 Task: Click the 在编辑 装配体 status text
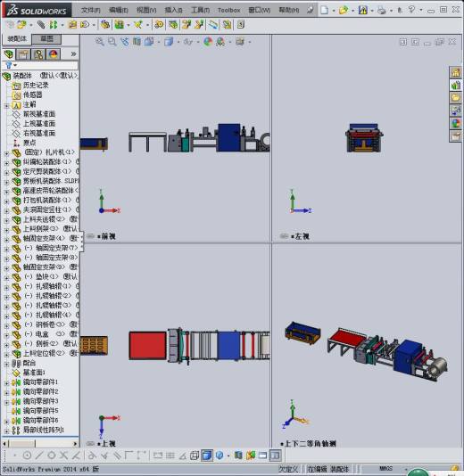[x=328, y=469]
